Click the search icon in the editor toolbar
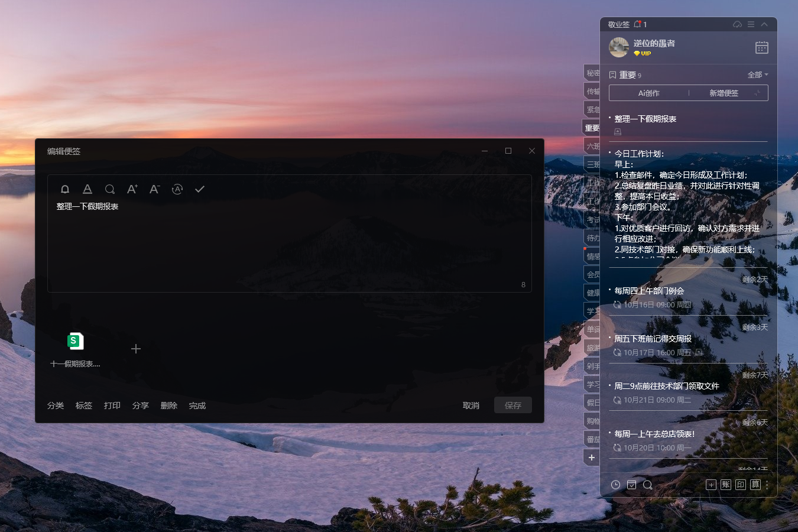The height and width of the screenshot is (532, 798). (110, 189)
